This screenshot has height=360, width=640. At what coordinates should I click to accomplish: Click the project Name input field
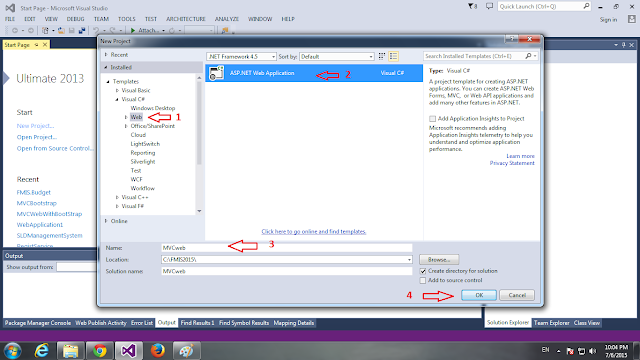click(287, 248)
